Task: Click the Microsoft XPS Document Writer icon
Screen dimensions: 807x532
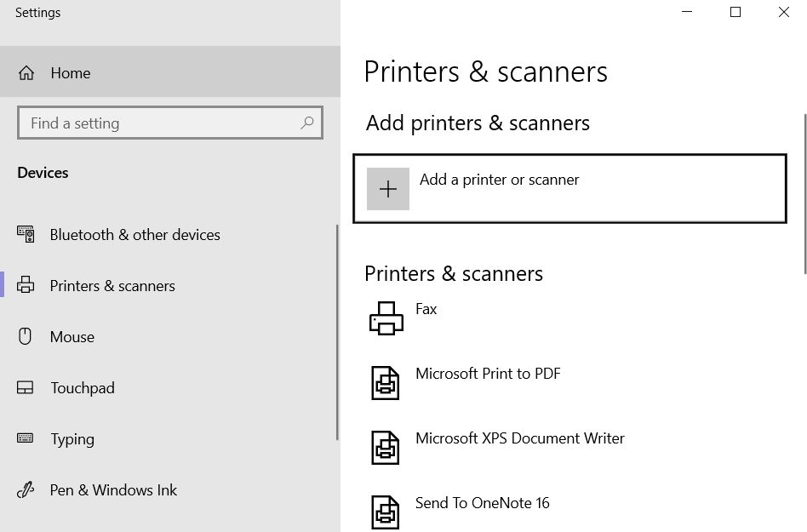Action: [x=386, y=448]
